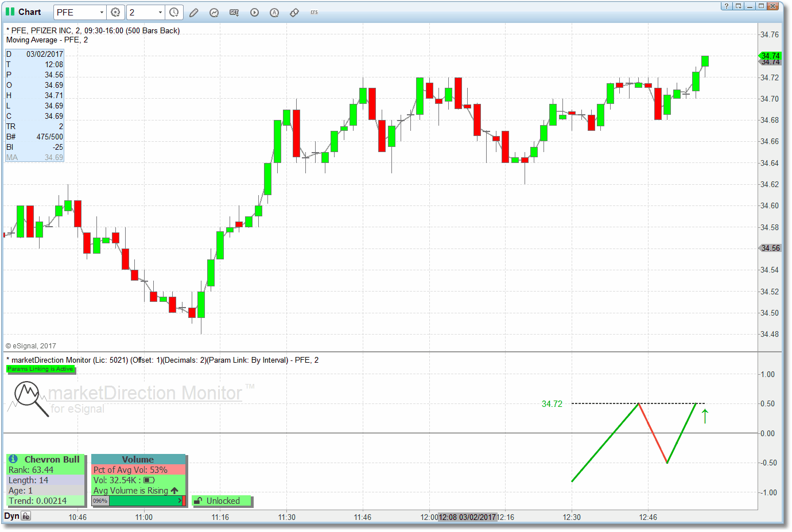Viewport: 792px width, 532px height.
Task: Click the Trend: 0.00214 row
Action: click(46, 501)
